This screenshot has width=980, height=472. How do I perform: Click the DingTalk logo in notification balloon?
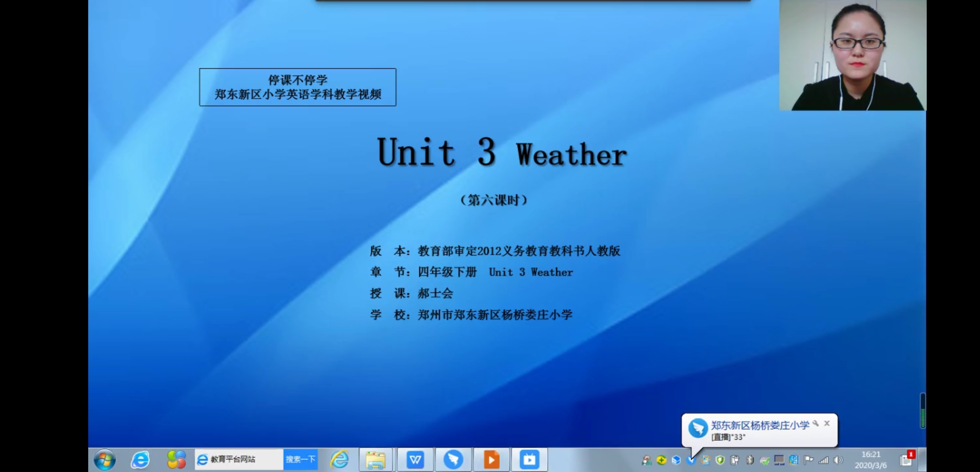point(697,428)
